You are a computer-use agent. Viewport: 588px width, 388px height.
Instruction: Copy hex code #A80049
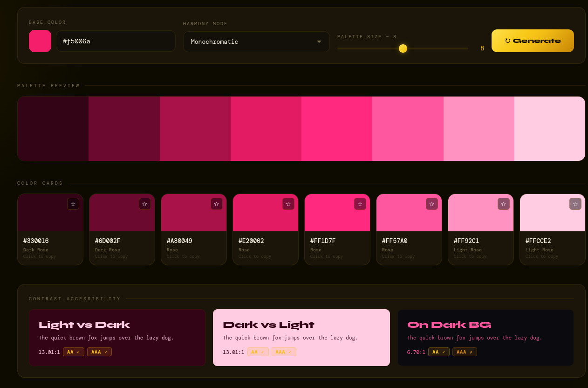(x=179, y=241)
